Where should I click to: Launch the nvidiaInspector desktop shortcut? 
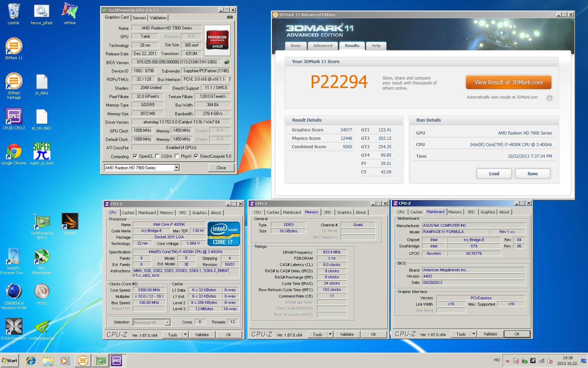coord(42,329)
